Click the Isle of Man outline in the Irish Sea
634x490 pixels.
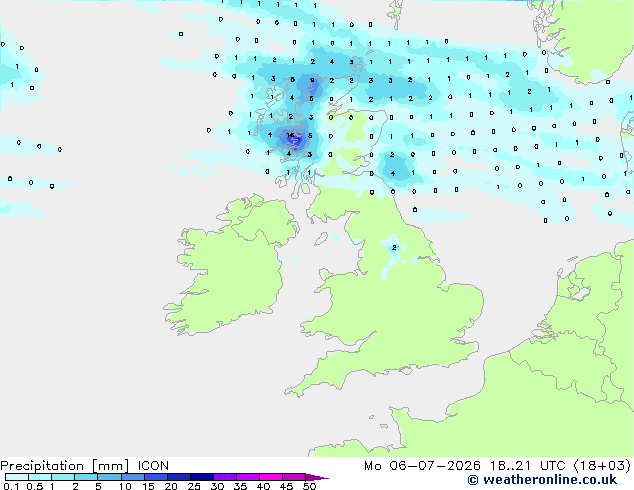(x=321, y=239)
